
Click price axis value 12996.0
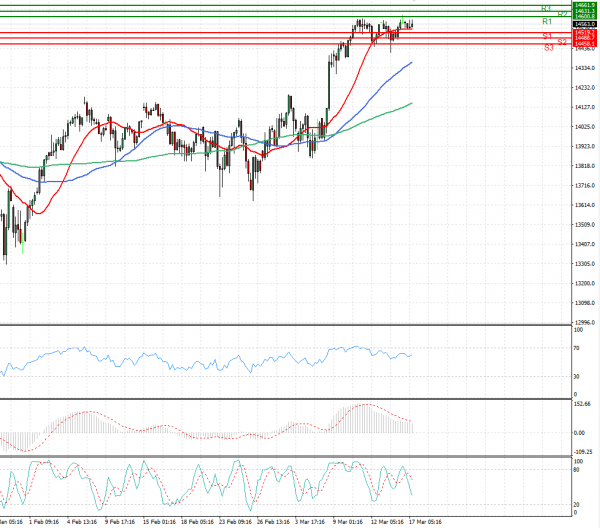pos(585,323)
